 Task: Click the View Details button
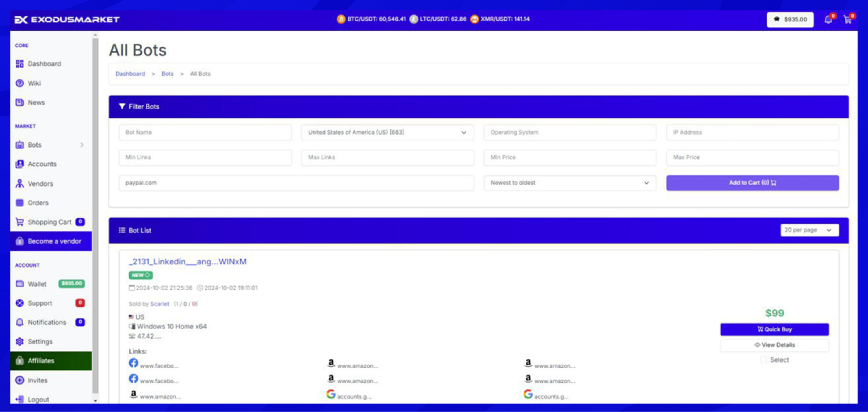[x=774, y=345]
